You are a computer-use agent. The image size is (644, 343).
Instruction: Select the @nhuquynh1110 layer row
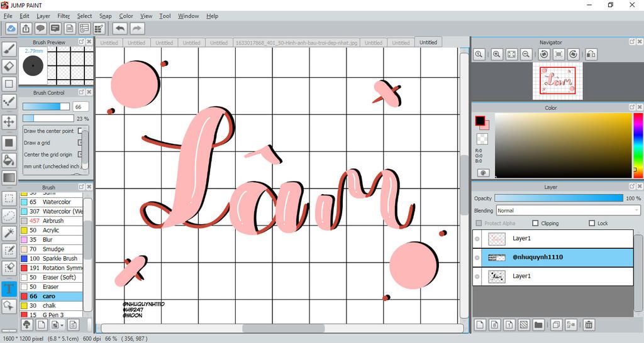coord(553,258)
